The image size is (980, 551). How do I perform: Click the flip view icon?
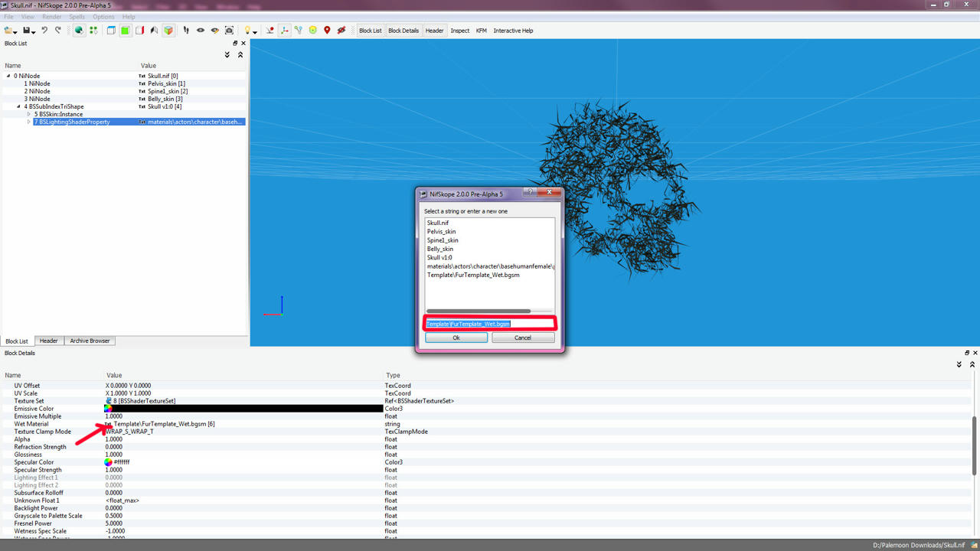click(154, 31)
